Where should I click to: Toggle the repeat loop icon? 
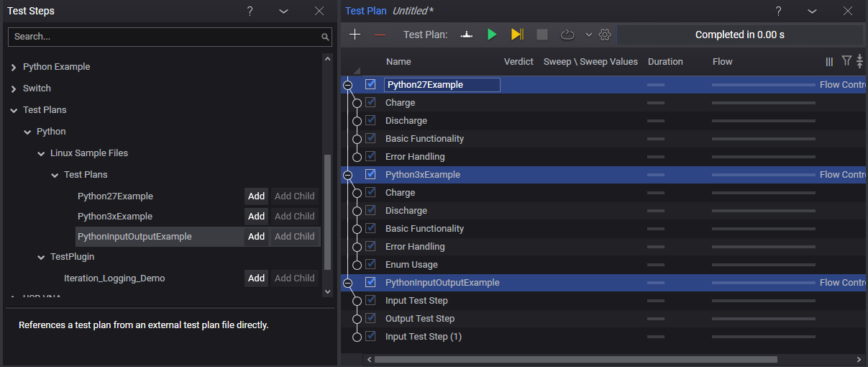pyautogui.click(x=568, y=35)
